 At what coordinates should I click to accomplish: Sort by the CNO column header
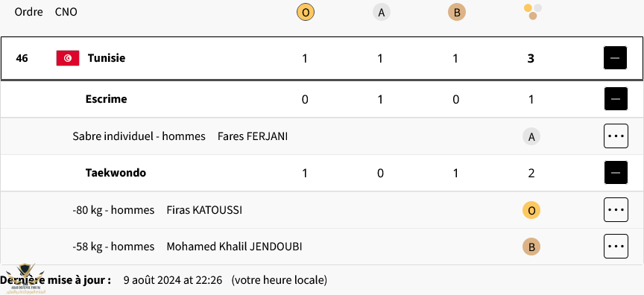(66, 12)
